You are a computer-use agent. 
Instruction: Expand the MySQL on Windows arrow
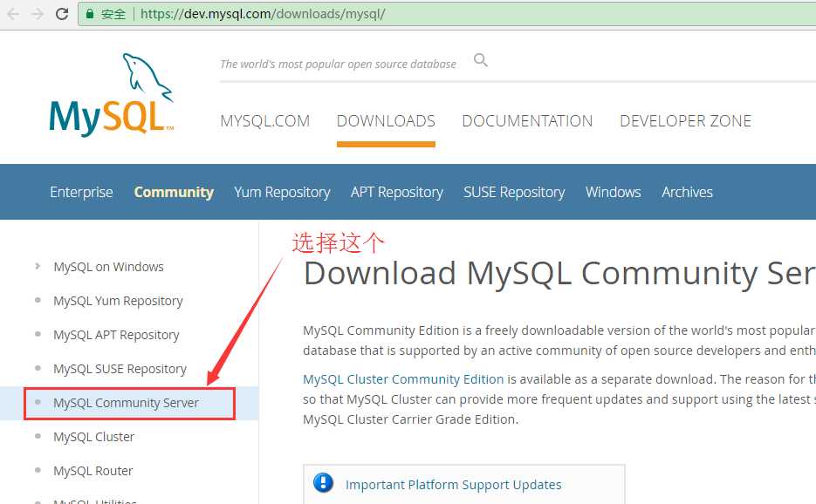coord(38,266)
